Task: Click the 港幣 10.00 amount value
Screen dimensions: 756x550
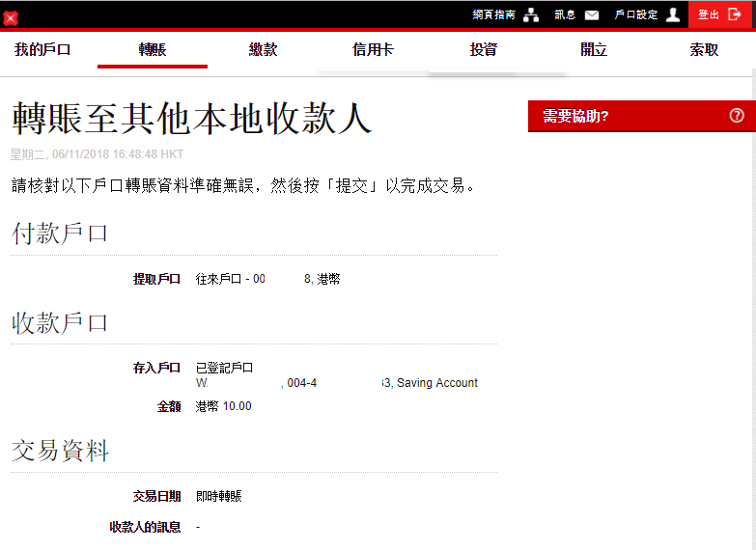Action: (x=223, y=406)
